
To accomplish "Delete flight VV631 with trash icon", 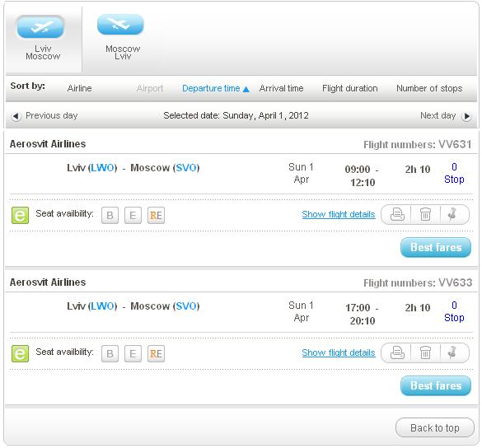I will 425,214.
